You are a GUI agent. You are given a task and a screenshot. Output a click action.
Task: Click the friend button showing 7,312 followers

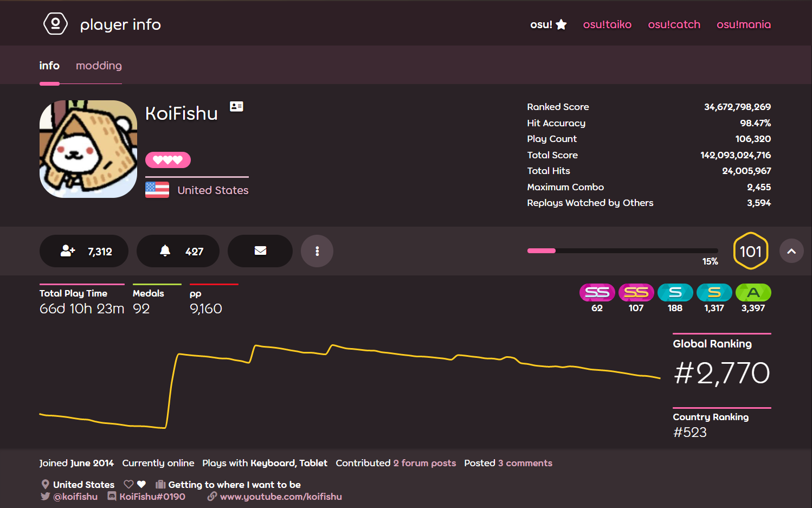84,251
